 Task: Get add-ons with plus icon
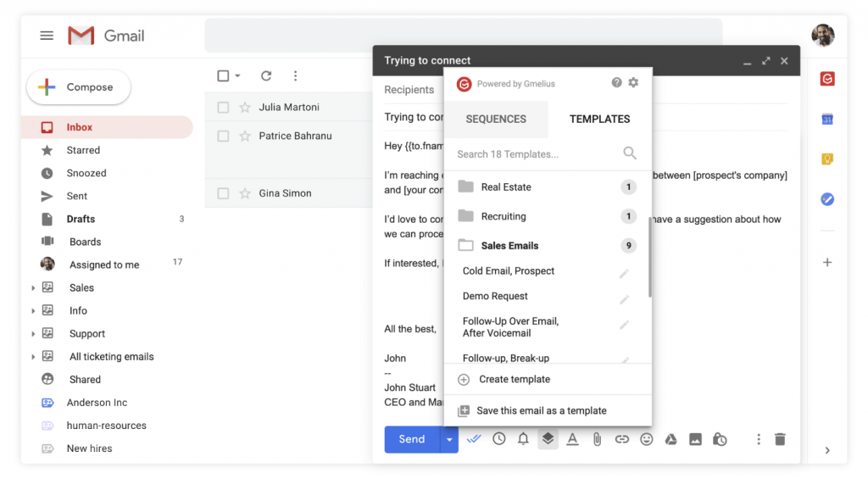coord(827,263)
